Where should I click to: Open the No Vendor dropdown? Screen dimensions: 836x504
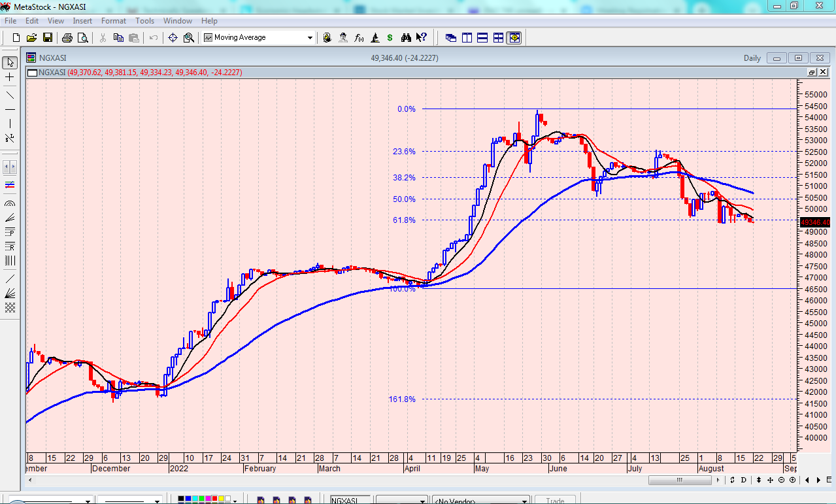(x=524, y=501)
